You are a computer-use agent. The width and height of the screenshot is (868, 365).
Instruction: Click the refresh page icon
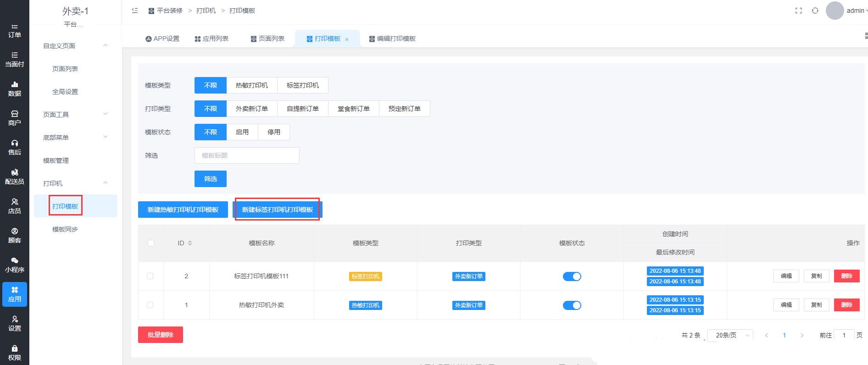pyautogui.click(x=815, y=11)
